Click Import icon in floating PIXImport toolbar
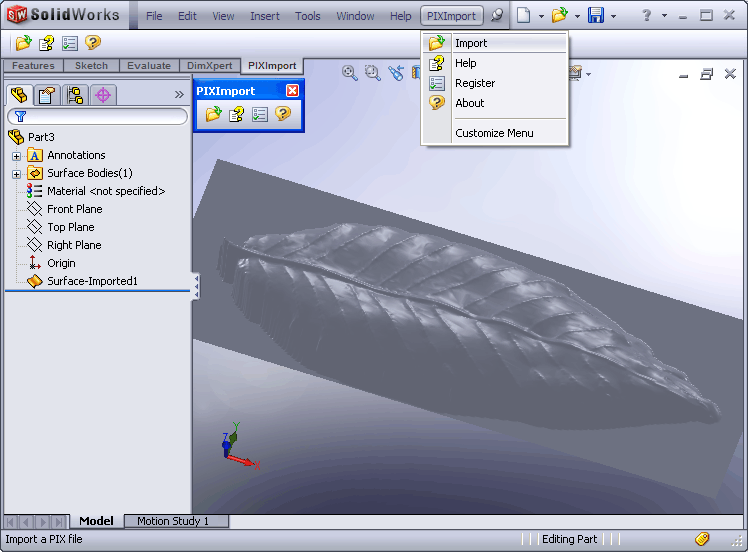This screenshot has height=552, width=748. [x=213, y=114]
